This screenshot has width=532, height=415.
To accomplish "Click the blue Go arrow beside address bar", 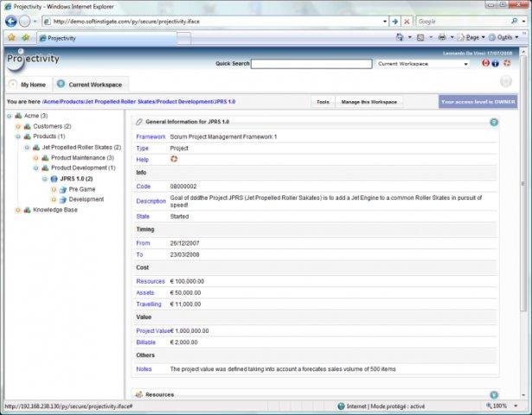I will pos(395,22).
